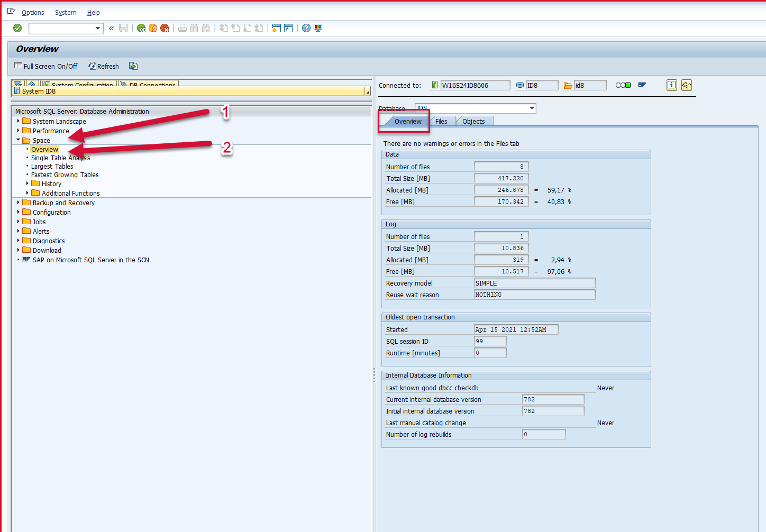Click the green Back arrow icon
This screenshot has height=532, width=766.
coord(141,28)
